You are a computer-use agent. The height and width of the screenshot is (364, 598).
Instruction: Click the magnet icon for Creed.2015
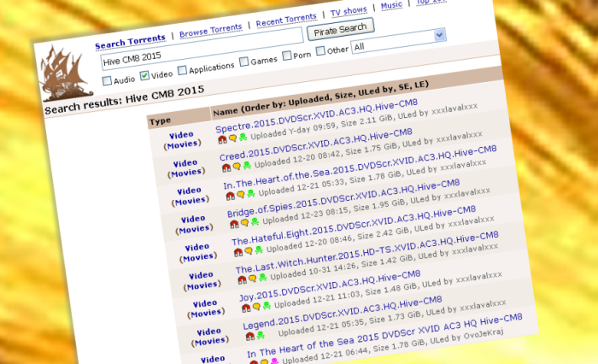[226, 167]
